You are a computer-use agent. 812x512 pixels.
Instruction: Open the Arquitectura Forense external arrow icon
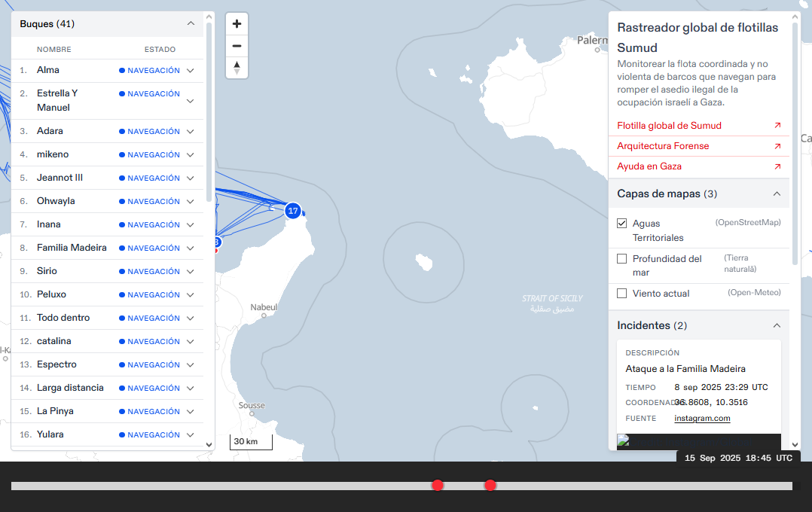(x=777, y=146)
